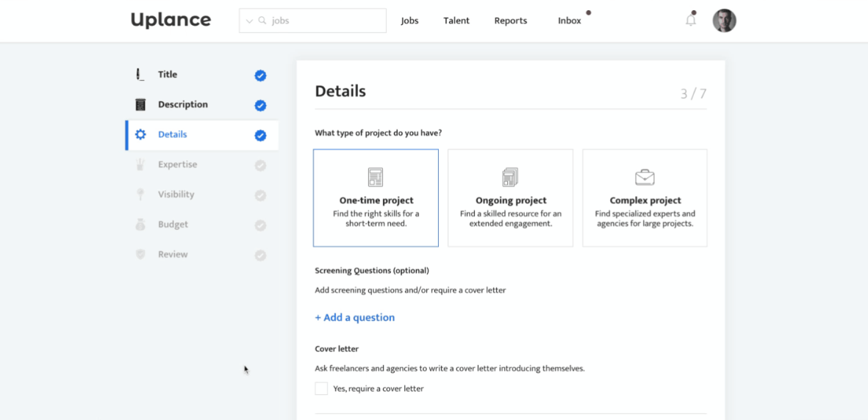This screenshot has height=420, width=868.
Task: Open the Inbox menu item
Action: (x=570, y=21)
